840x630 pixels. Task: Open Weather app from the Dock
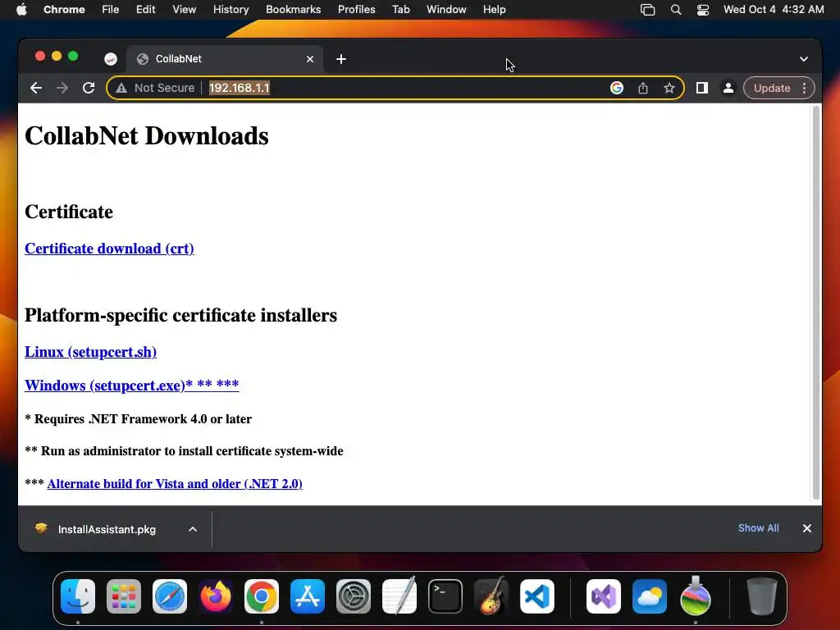click(x=650, y=596)
